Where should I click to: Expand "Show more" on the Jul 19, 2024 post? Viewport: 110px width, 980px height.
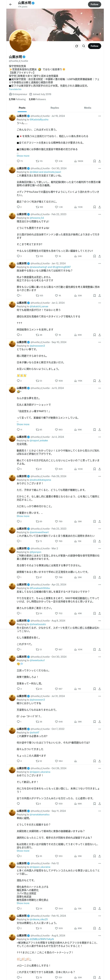pyautogui.click(x=23, y=156)
